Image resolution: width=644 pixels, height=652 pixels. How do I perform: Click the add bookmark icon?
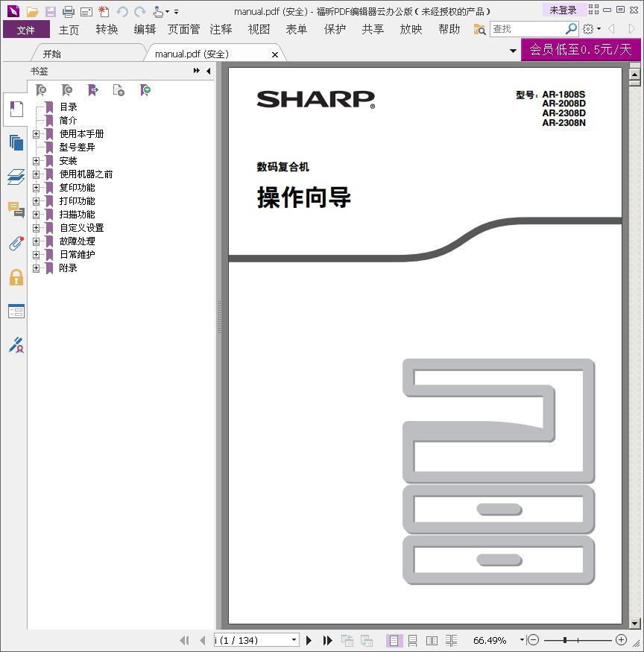(67, 90)
